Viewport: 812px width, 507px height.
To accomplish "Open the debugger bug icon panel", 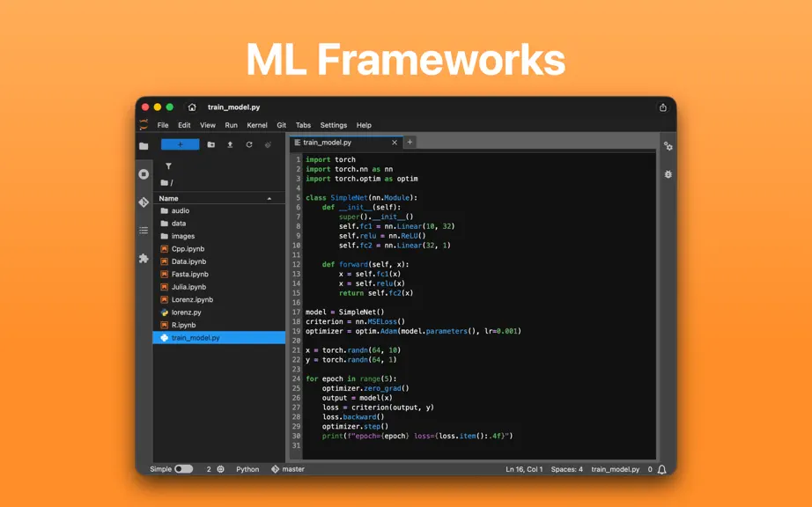I will point(668,174).
